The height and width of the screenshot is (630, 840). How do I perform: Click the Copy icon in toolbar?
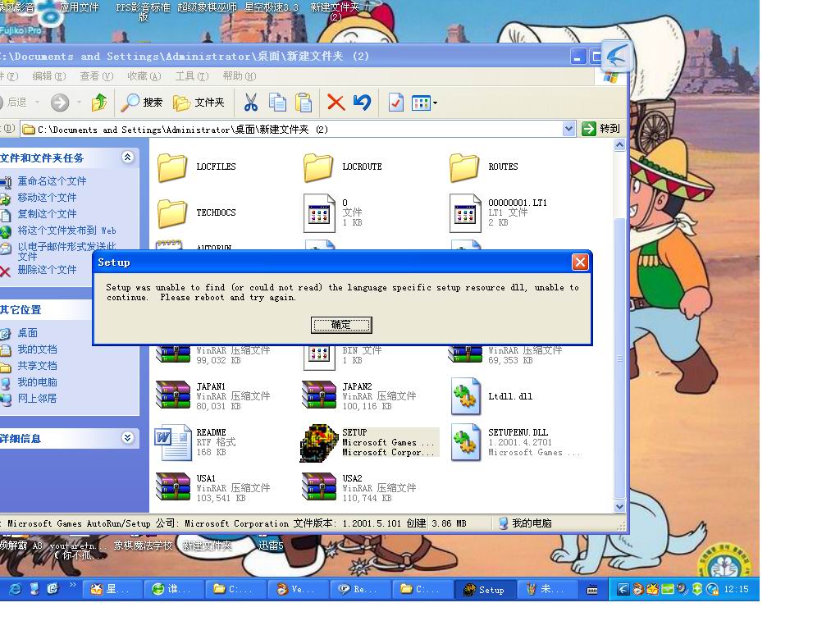[x=278, y=103]
